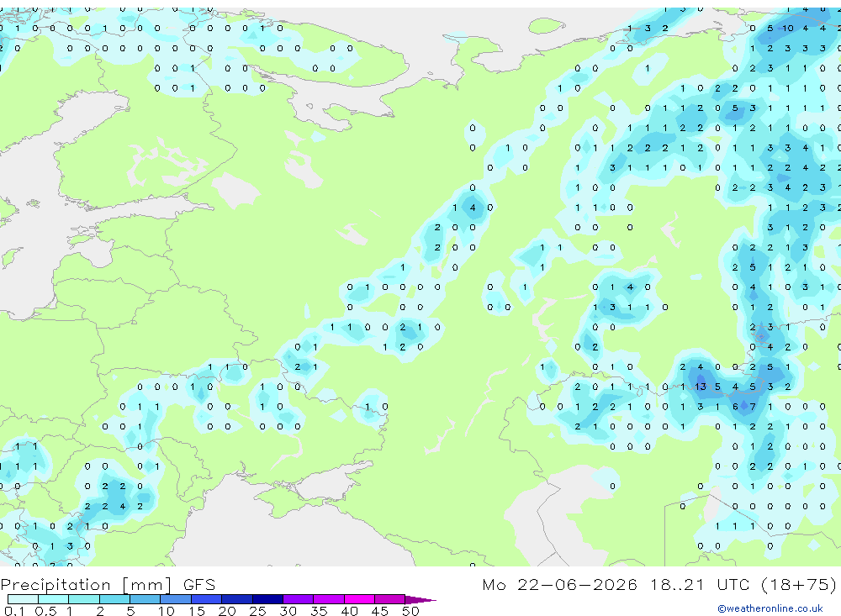The height and width of the screenshot is (616, 841).
Task: Select the 35–40 mm legend swatch
Action: tap(328, 599)
